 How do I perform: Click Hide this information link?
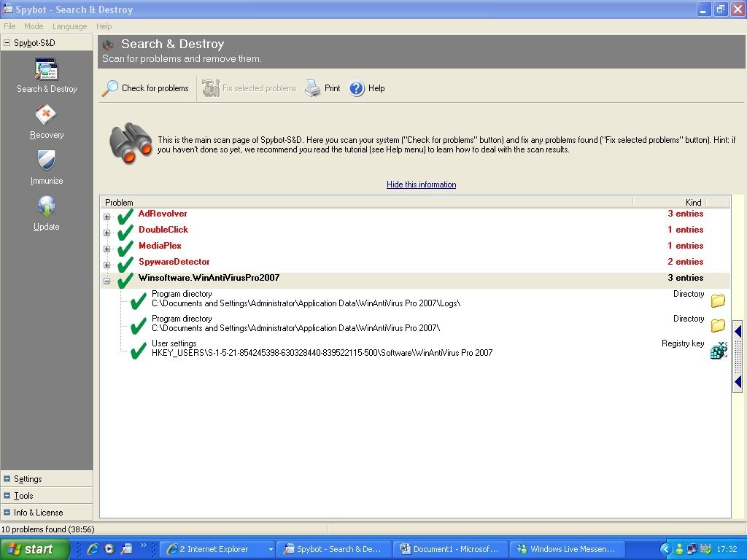tap(421, 184)
